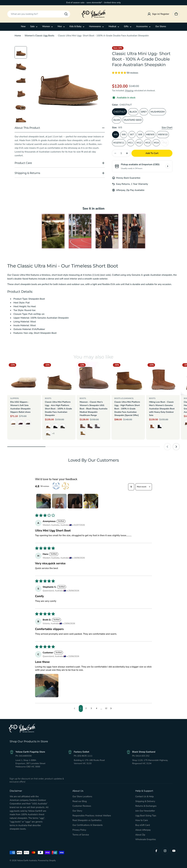This screenshot has width=187, height=868.
Task: Go to next reviews page arrow
Action: coord(111,708)
